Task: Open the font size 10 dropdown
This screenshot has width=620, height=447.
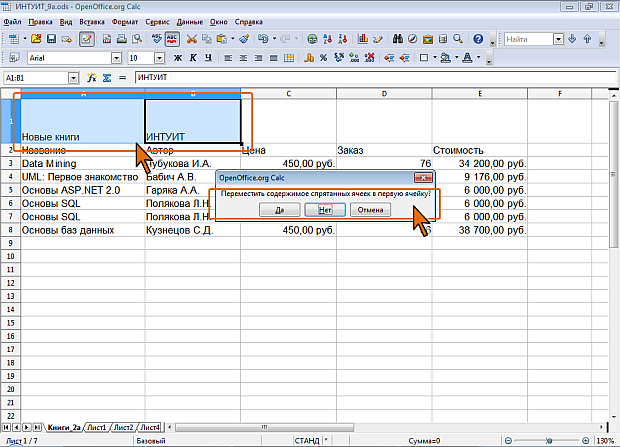Action: coord(159,58)
